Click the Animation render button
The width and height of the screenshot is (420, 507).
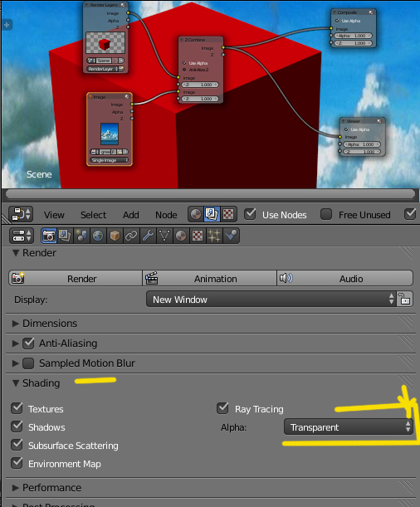[x=209, y=278]
